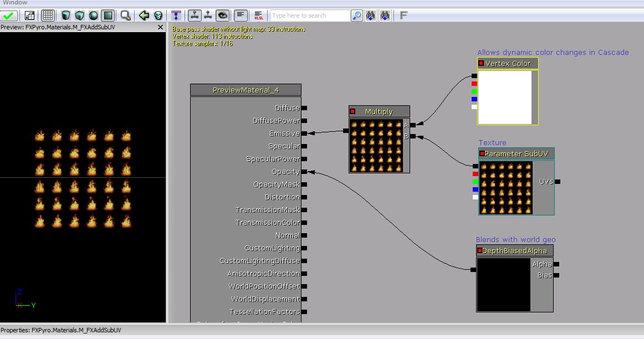Image resolution: width=644 pixels, height=339 pixels.
Task: Find next search result with binoculars button
Action: pos(370,15)
